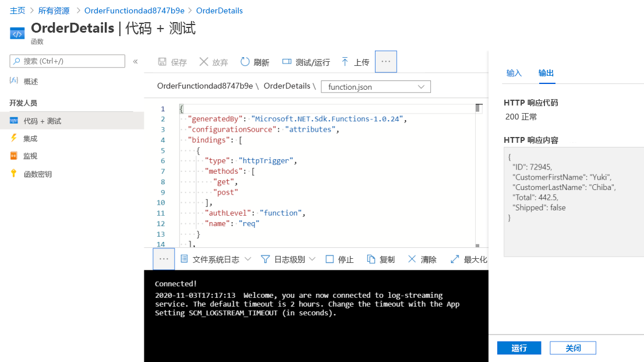Click the 保存 save label in toolbar
Image resolution: width=644 pixels, height=362 pixels.
pyautogui.click(x=179, y=62)
